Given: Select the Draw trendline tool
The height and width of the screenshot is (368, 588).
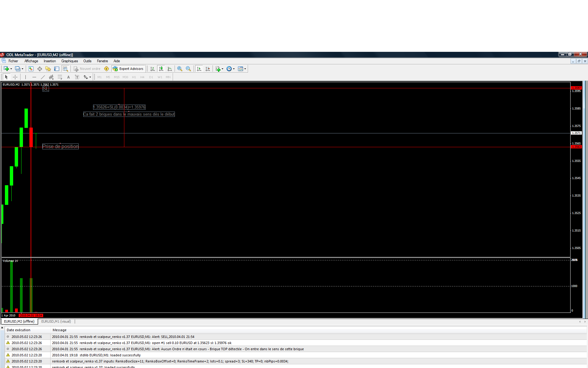Looking at the screenshot, I should (x=43, y=77).
